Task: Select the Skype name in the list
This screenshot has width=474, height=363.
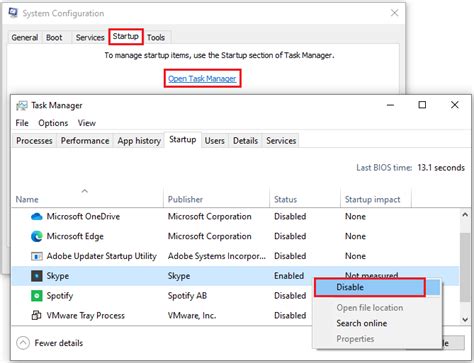Action: (x=58, y=276)
